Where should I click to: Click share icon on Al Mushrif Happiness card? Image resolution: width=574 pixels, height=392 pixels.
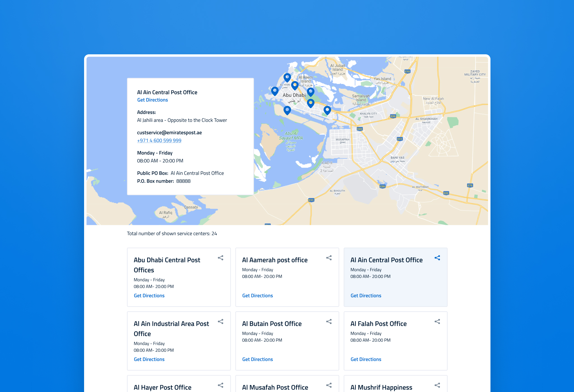pos(437,385)
